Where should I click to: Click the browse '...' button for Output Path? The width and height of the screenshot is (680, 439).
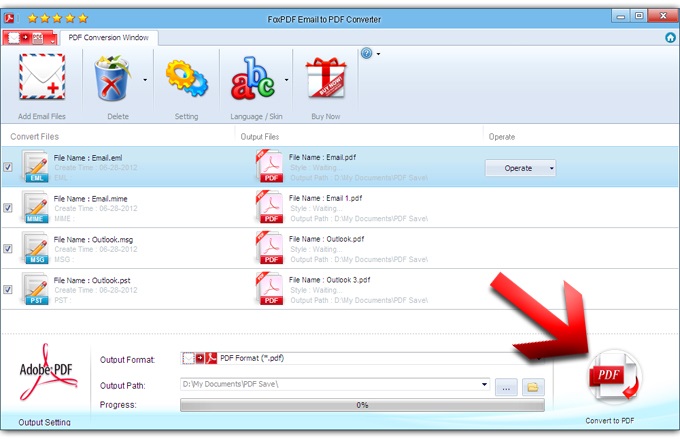click(x=506, y=387)
